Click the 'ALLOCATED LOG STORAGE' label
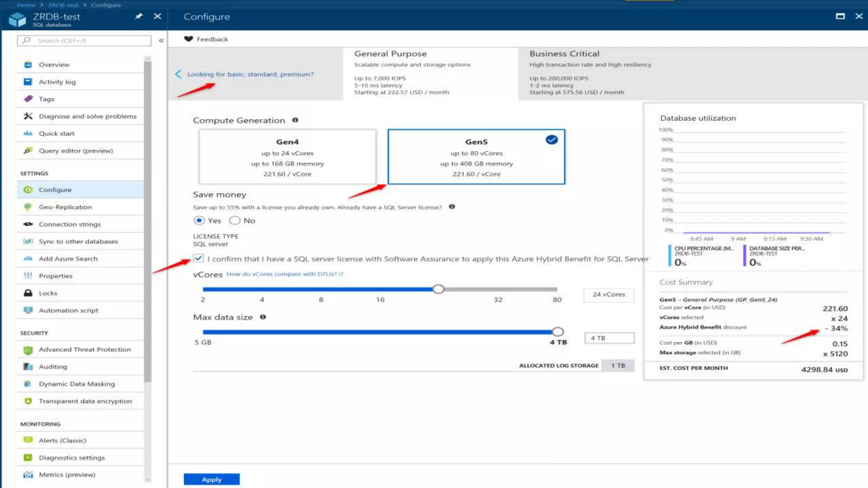The height and width of the screenshot is (488, 868). (x=559, y=365)
